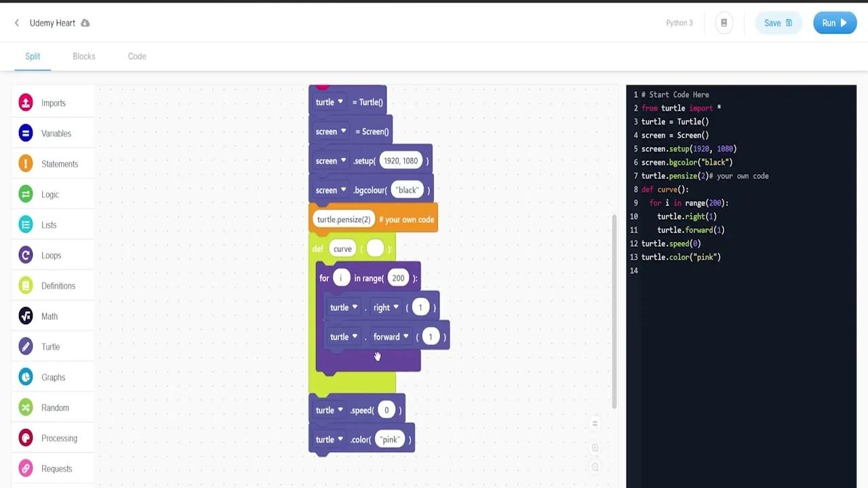868x488 pixels.
Task: Select the Random shuffle icon
Action: pos(26,408)
